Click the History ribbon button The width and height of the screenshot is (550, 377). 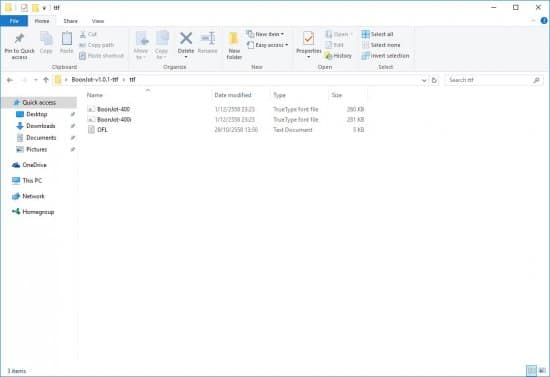338,56
